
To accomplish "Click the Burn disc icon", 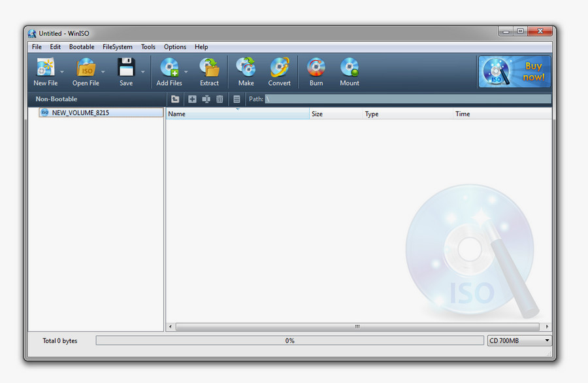I will coord(316,67).
